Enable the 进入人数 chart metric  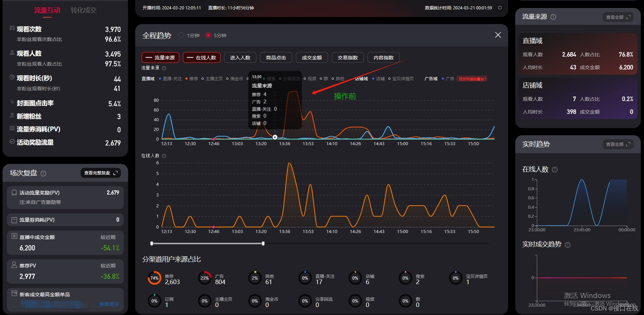240,58
